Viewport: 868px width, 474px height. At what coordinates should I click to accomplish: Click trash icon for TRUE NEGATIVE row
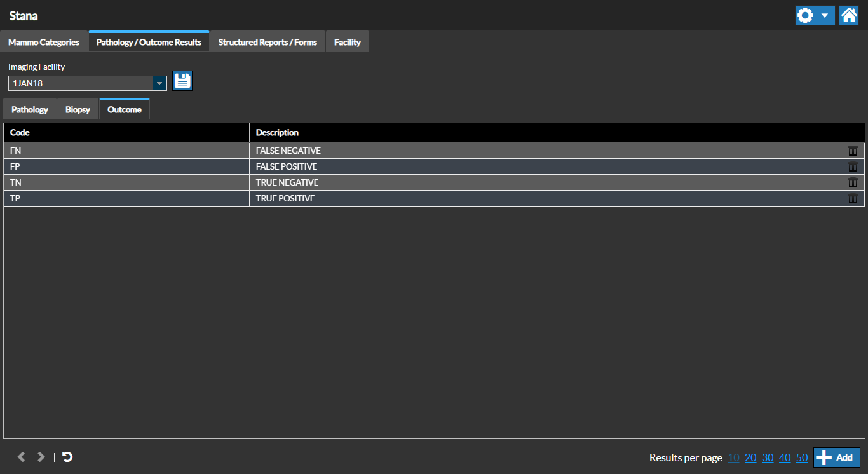(853, 182)
